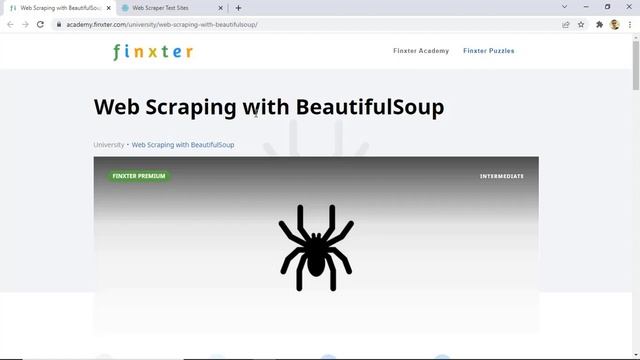Restore down the Chrome window
Image resolution: width=640 pixels, height=360 pixels.
pyautogui.click(x=607, y=7)
